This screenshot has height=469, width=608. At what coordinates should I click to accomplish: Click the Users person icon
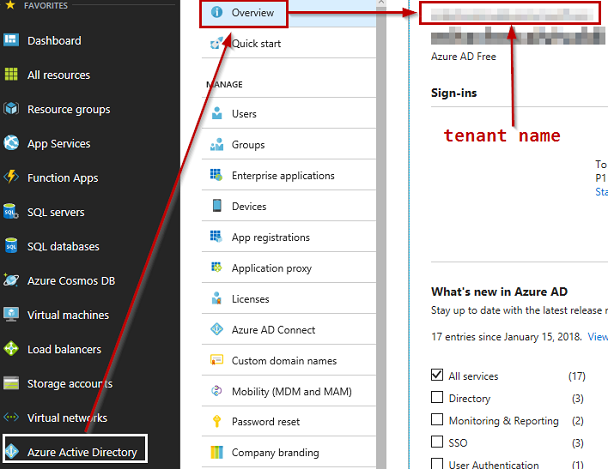217,113
